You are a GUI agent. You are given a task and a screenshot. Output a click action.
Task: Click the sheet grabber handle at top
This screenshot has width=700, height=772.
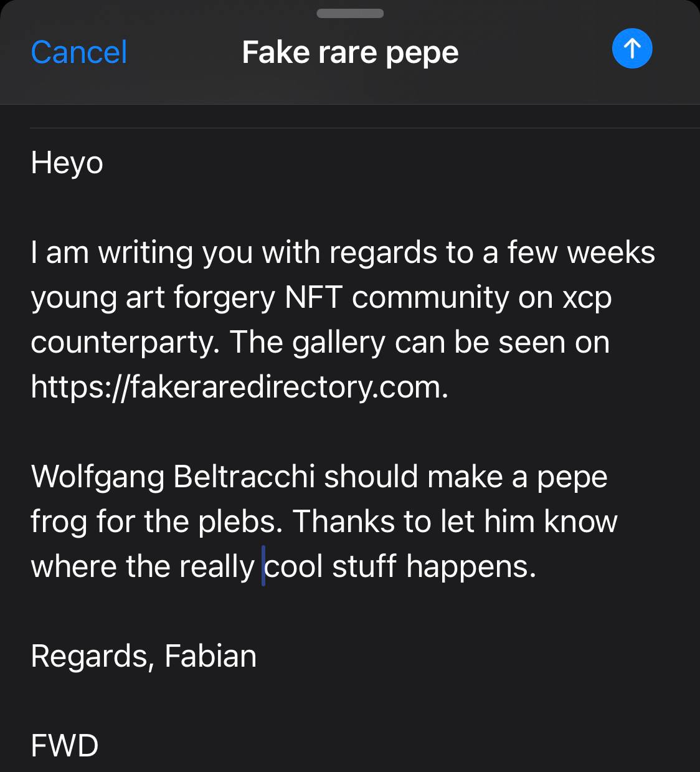[350, 14]
